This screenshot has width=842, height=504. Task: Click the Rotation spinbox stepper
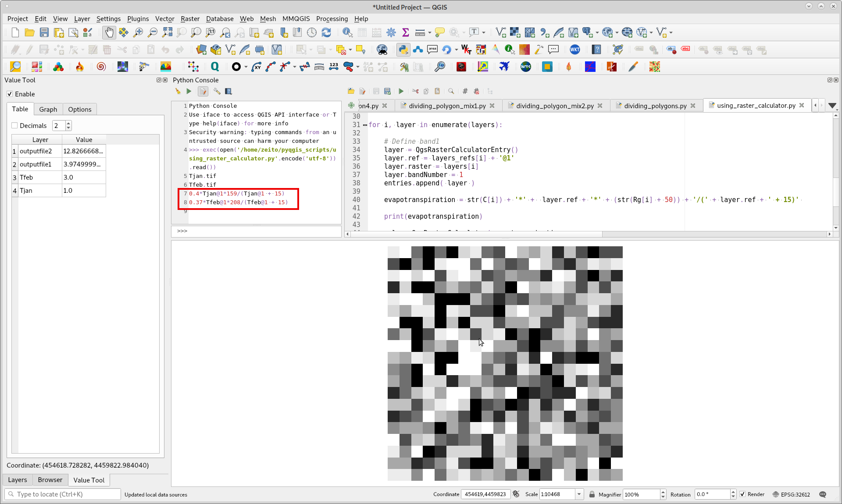[733, 494]
